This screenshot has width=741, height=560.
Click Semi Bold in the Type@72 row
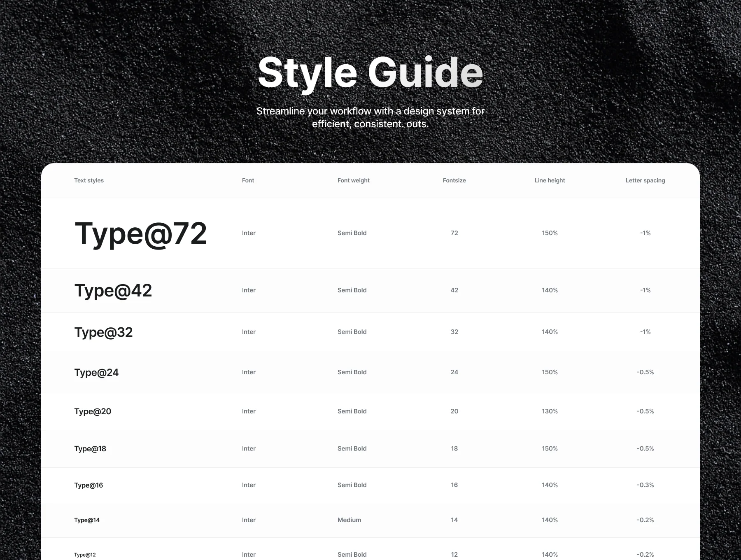(x=352, y=233)
